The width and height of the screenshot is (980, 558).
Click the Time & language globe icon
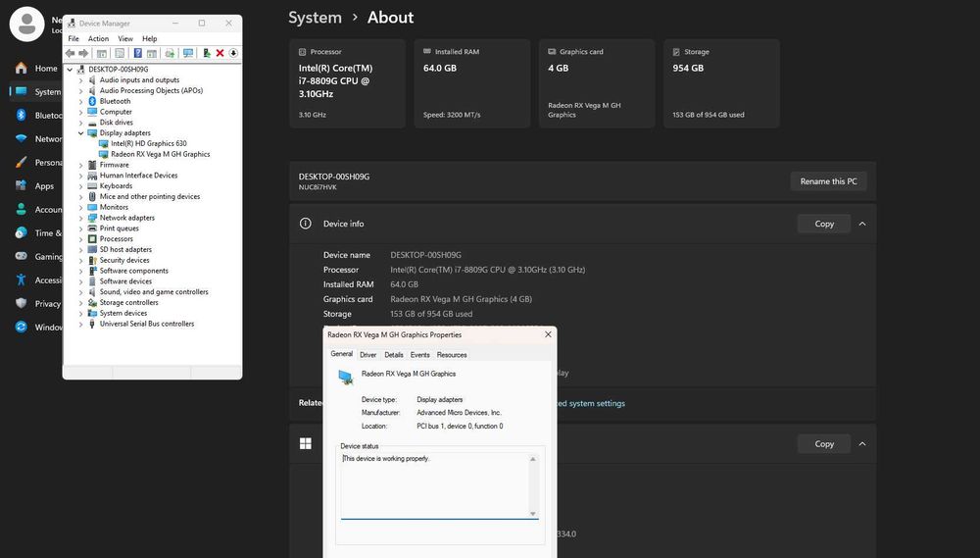click(x=22, y=232)
